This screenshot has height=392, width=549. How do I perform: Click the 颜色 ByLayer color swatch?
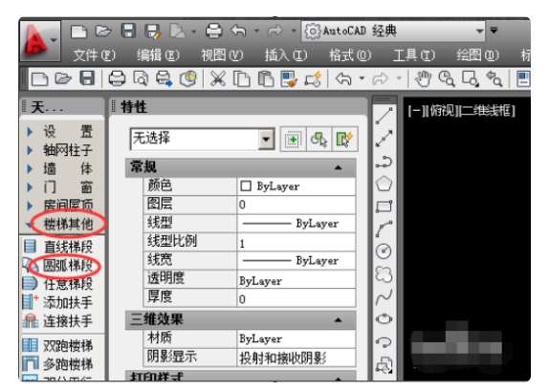(246, 185)
